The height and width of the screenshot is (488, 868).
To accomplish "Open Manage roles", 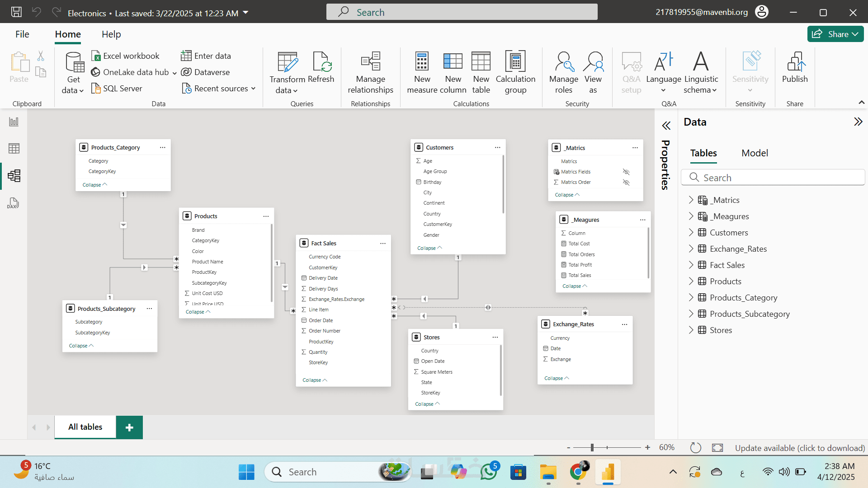I will click(x=564, y=73).
